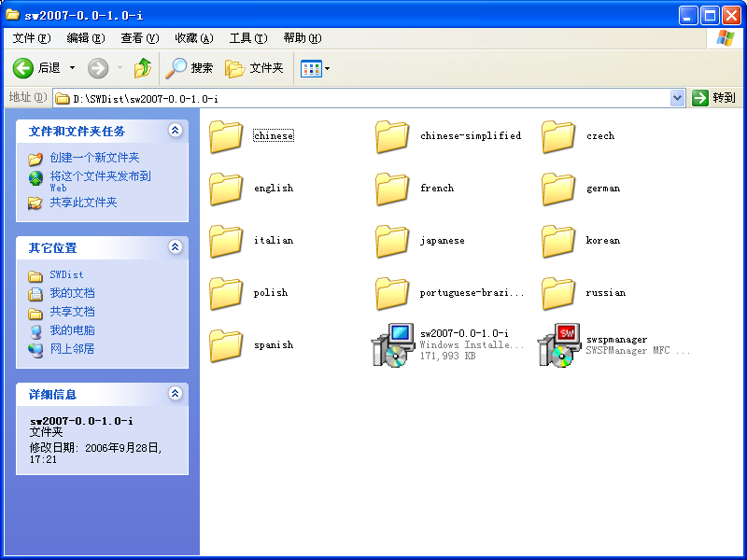Image resolution: width=747 pixels, height=560 pixels.
Task: Open the 搜索 search pane
Action: pyautogui.click(x=190, y=68)
